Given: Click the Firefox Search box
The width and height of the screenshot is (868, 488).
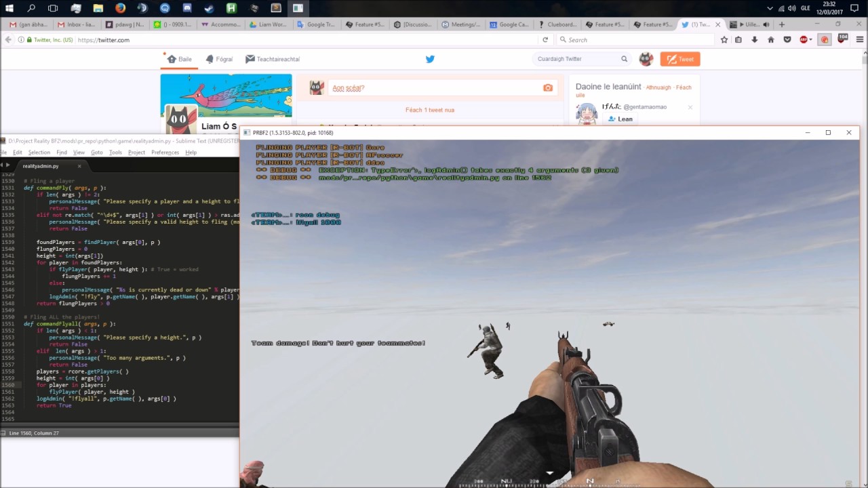Looking at the screenshot, I should pyautogui.click(x=634, y=40).
